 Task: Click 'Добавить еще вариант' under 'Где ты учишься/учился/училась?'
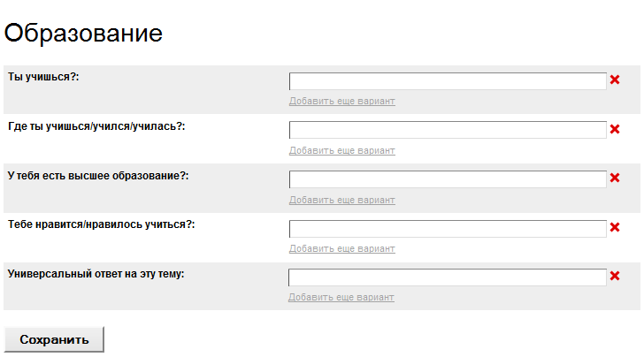point(341,150)
